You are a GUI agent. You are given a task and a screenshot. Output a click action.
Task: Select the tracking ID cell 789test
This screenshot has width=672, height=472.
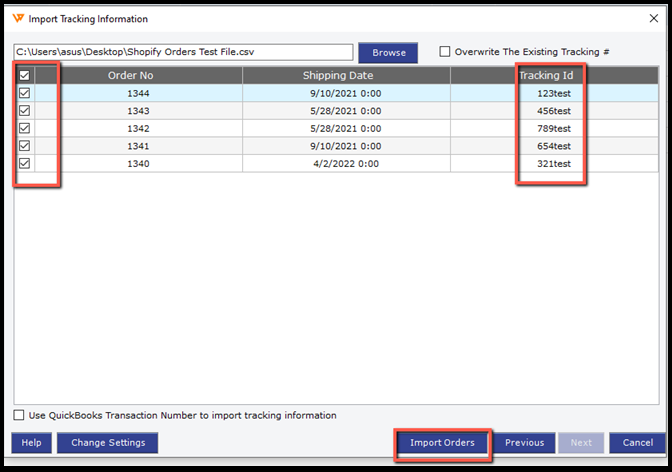553,128
